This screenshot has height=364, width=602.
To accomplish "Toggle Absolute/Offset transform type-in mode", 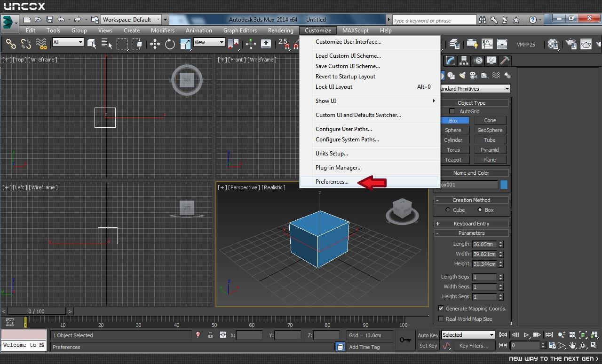I will pyautogui.click(x=223, y=335).
